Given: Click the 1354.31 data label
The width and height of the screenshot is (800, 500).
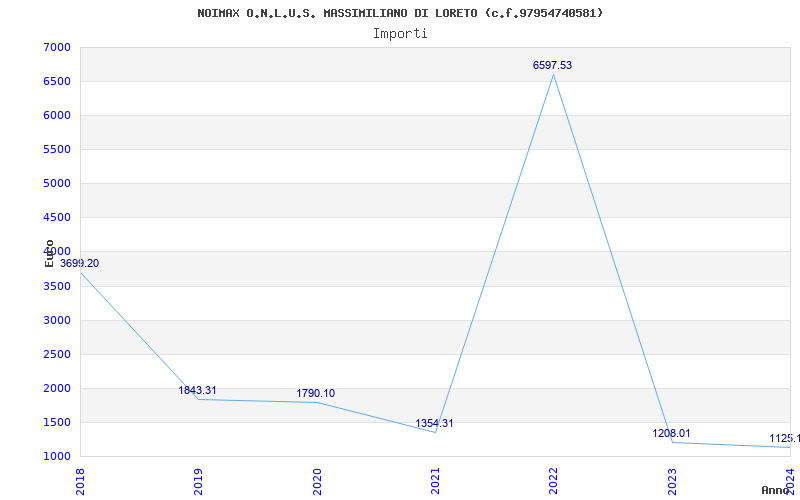Looking at the screenshot, I should point(434,423).
